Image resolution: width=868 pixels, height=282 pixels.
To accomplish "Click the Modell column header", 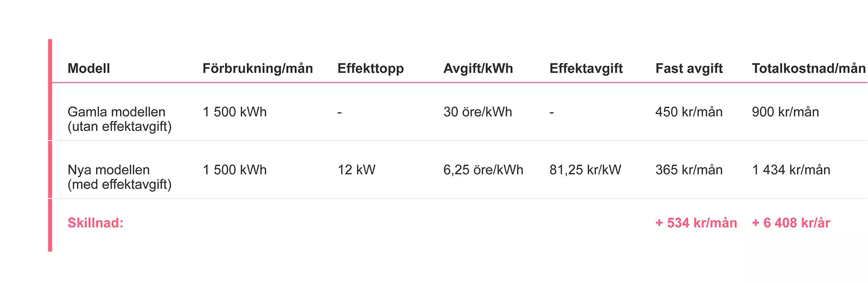I will [88, 68].
